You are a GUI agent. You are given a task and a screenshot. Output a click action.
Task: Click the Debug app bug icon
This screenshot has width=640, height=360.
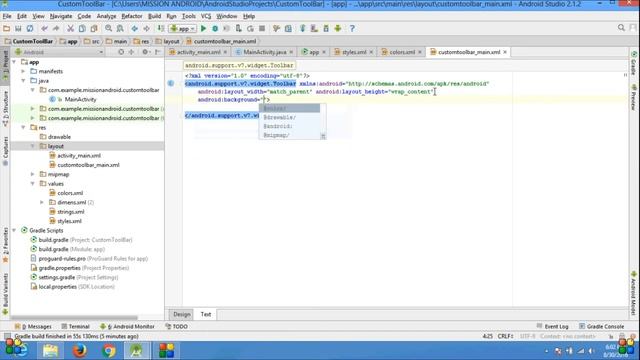coord(215,29)
